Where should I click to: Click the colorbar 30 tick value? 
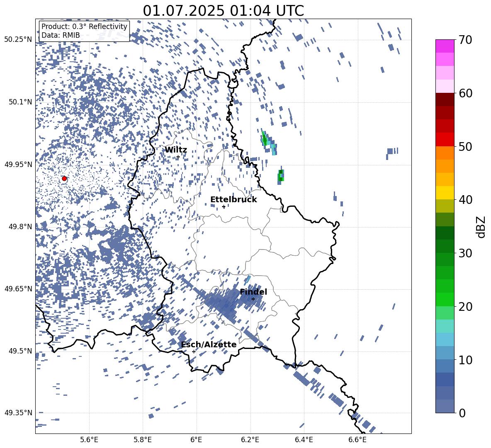pyautogui.click(x=465, y=253)
